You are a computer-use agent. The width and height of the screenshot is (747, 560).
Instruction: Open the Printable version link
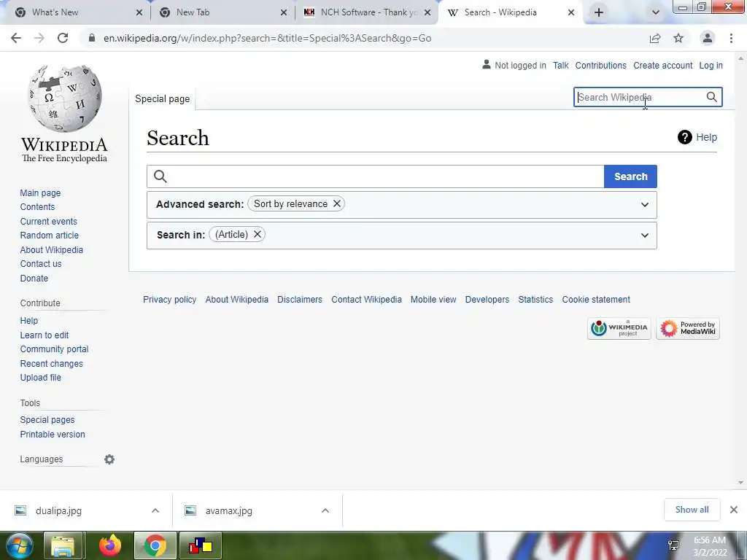(53, 435)
